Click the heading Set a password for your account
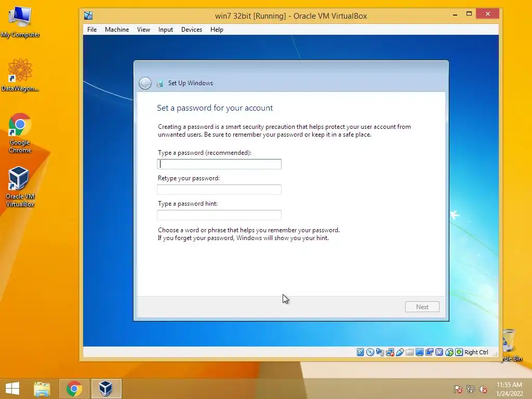 pyautogui.click(x=215, y=108)
